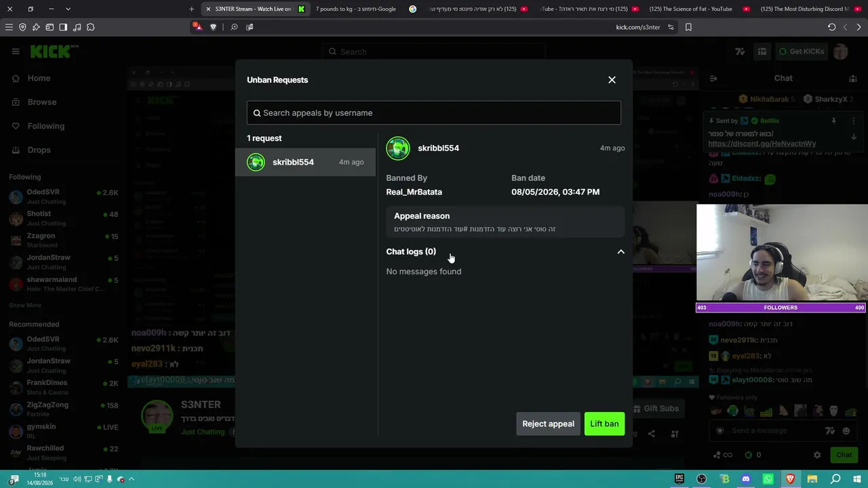
Task: Open chat settings gear icon
Action: pyautogui.click(x=817, y=455)
